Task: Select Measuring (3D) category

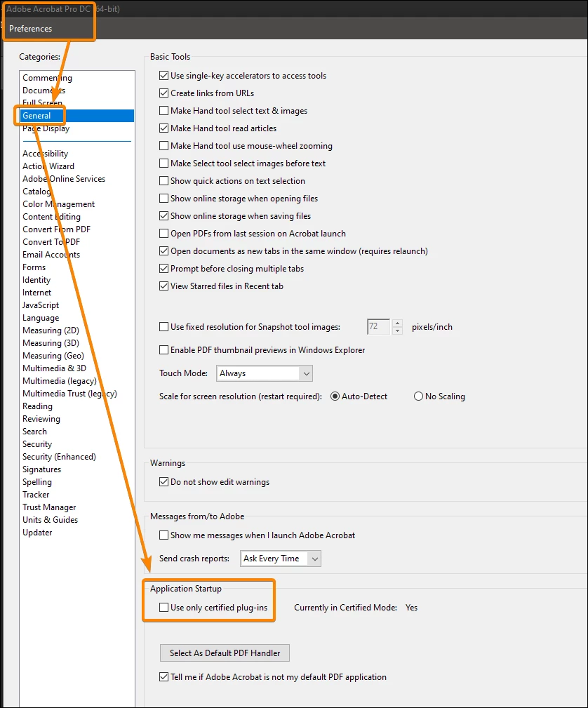Action: pyautogui.click(x=76, y=343)
